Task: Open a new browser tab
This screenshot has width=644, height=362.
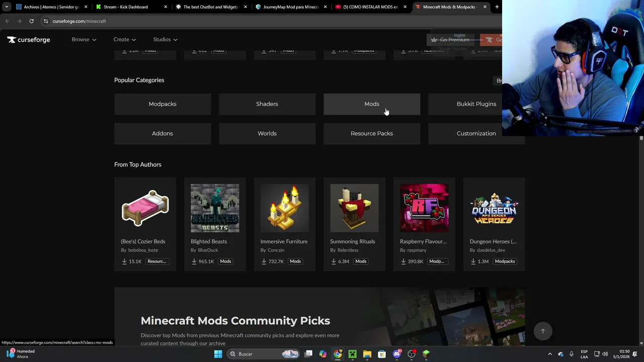Action: [x=497, y=7]
